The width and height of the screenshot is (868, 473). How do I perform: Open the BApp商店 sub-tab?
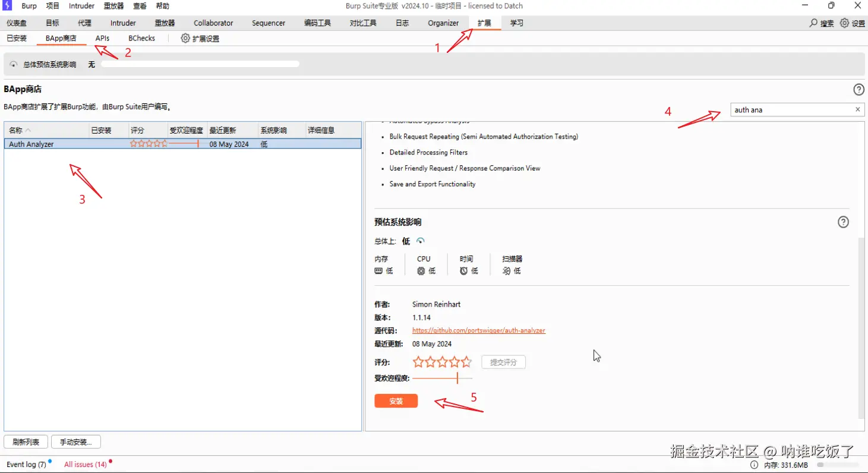pyautogui.click(x=61, y=38)
